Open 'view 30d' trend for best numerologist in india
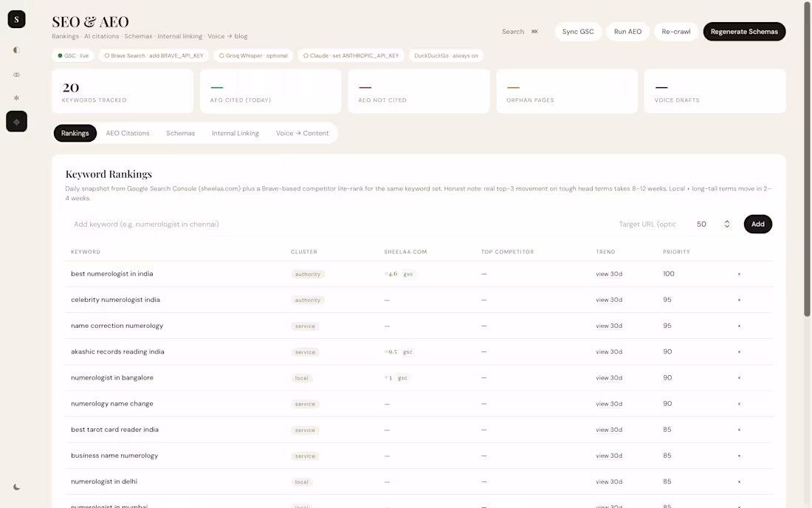The width and height of the screenshot is (812, 508). coord(609,274)
